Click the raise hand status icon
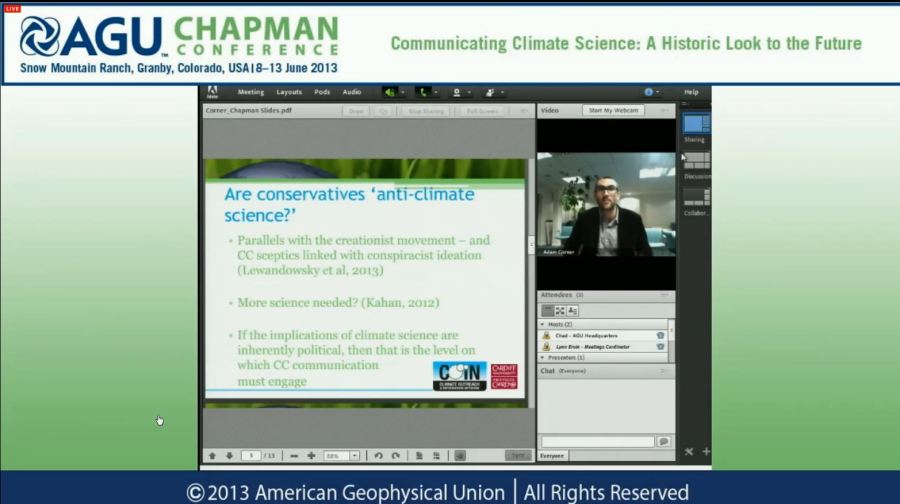Image resolution: width=900 pixels, height=504 pixels. [x=490, y=92]
